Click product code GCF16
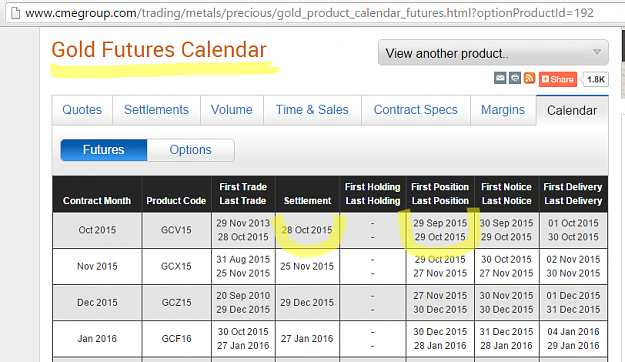This screenshot has height=362, width=625. tap(176, 338)
